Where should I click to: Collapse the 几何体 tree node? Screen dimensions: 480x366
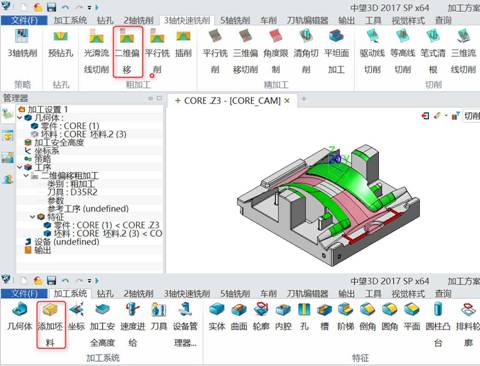(20, 118)
